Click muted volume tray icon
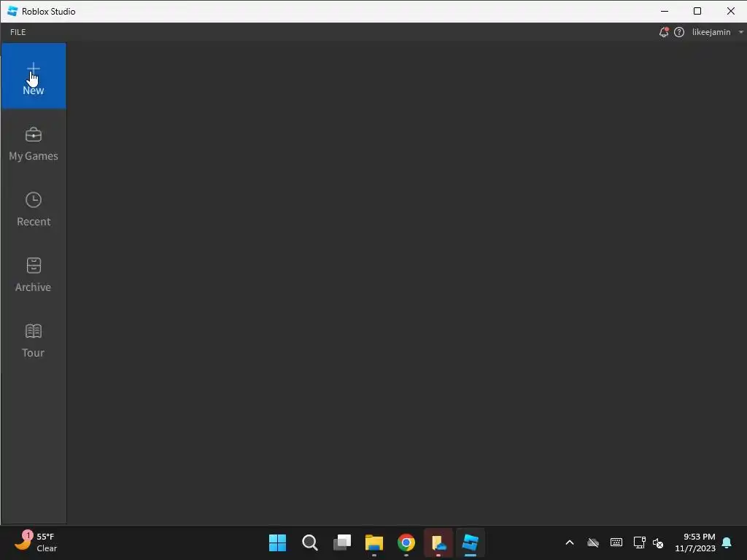Screen dimensions: 747x560 (658, 542)
